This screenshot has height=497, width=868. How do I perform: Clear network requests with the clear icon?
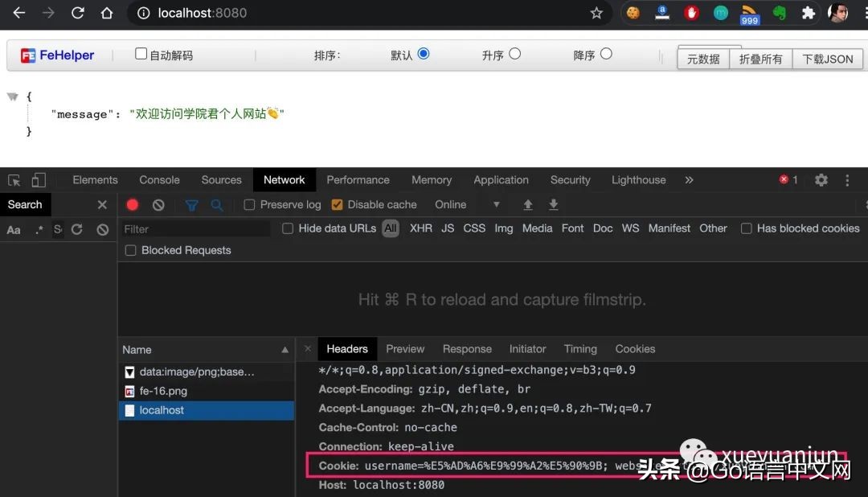(158, 205)
